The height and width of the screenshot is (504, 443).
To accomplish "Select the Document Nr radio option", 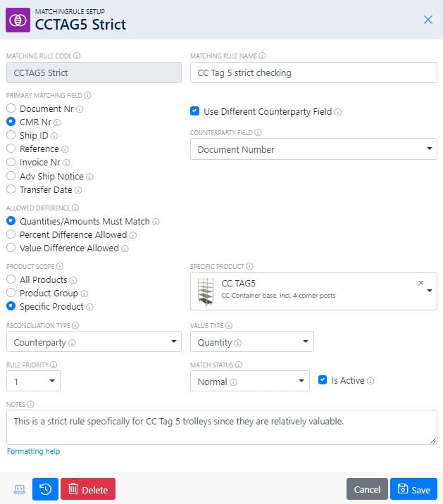I will [11, 109].
